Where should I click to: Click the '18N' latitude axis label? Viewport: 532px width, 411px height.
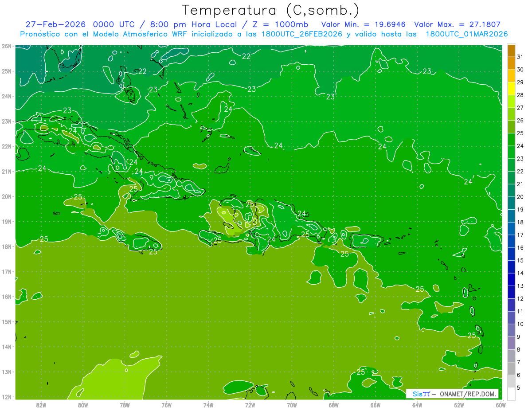coord(7,247)
